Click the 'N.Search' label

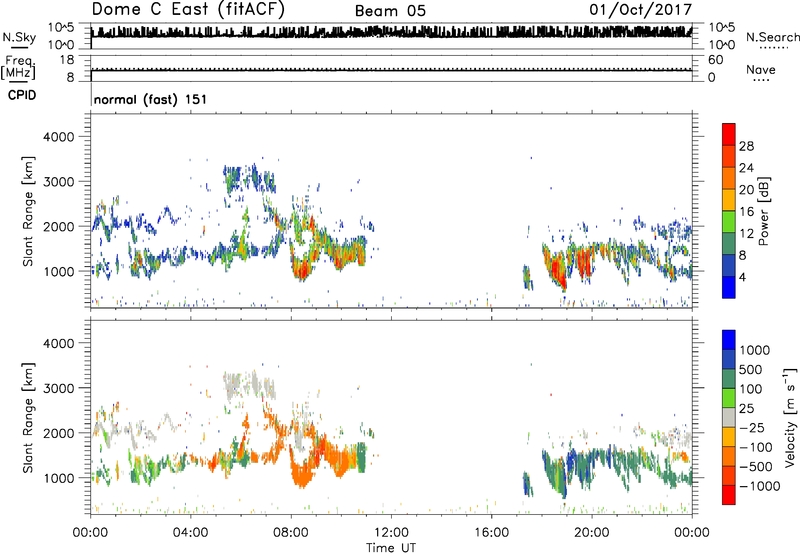coord(772,37)
